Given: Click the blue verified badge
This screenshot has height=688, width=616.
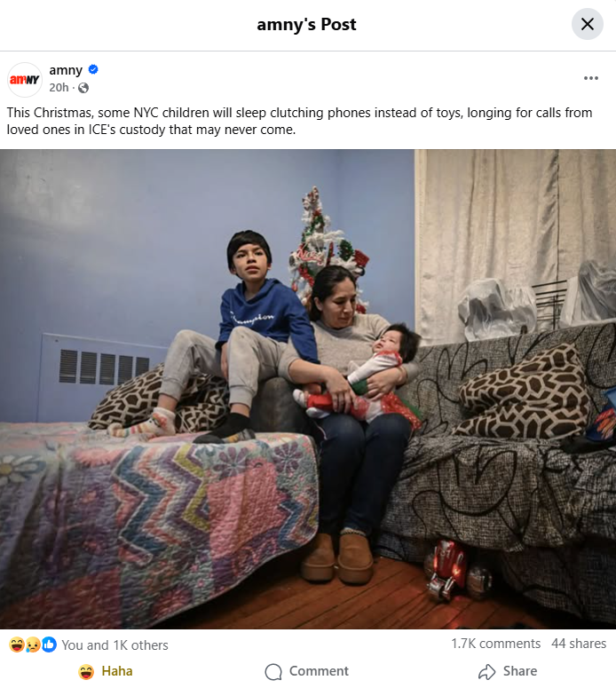Looking at the screenshot, I should (x=93, y=70).
